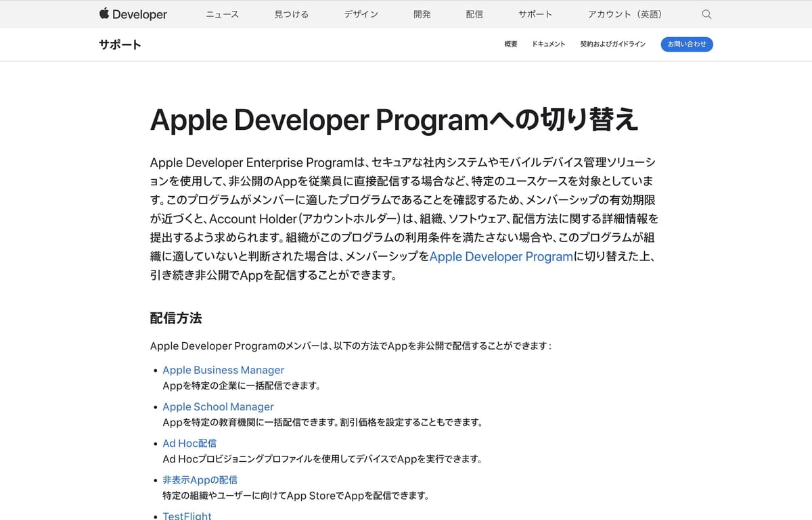Click the page heading Apple Developer Programへの切り替え
Viewport: 812px width, 520px height.
tap(394, 120)
